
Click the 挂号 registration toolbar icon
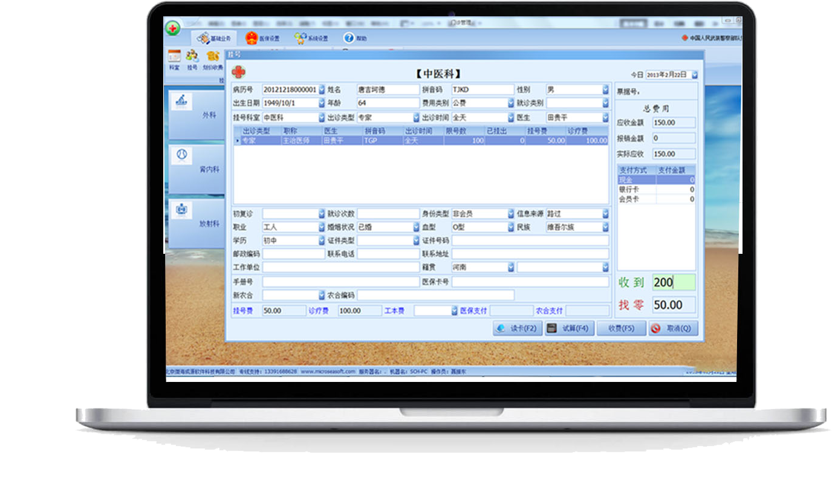pos(192,59)
